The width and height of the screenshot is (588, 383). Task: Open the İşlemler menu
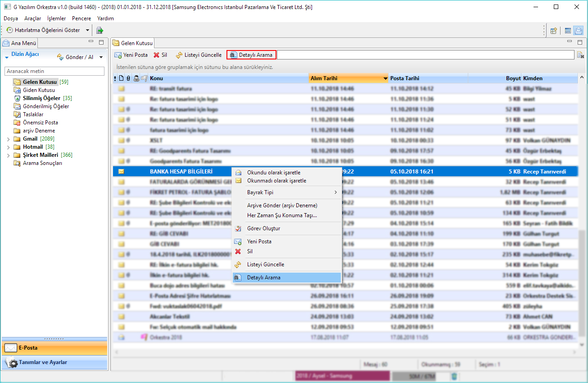pyautogui.click(x=56, y=18)
